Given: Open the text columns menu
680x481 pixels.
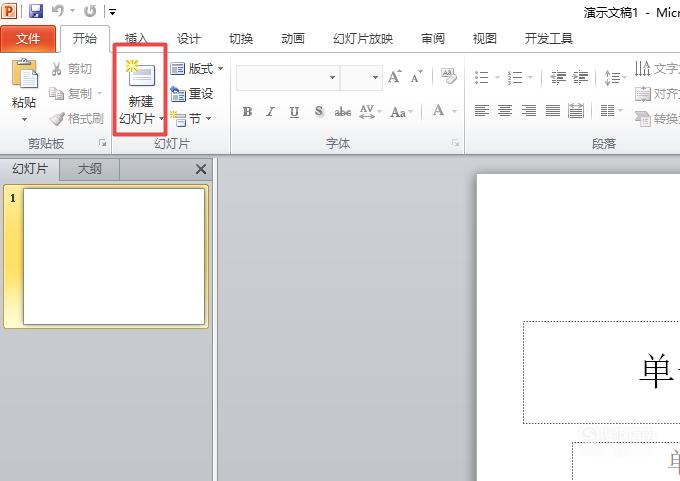Looking at the screenshot, I should [611, 111].
